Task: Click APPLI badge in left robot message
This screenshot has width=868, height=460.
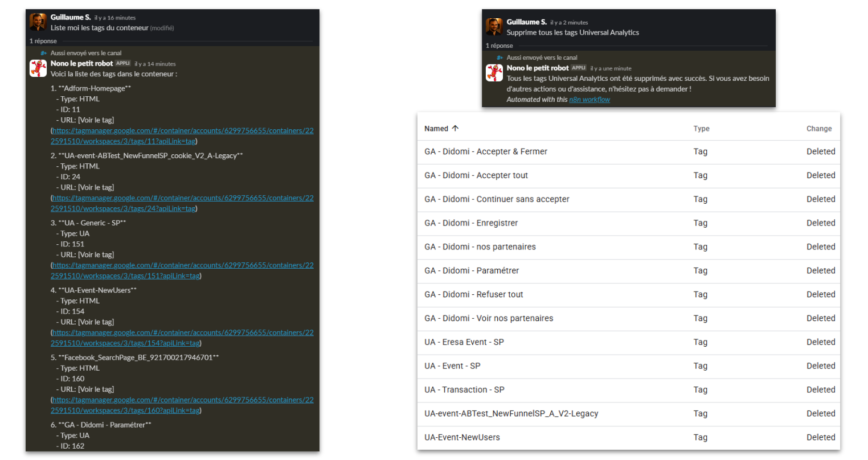Action: tap(123, 63)
